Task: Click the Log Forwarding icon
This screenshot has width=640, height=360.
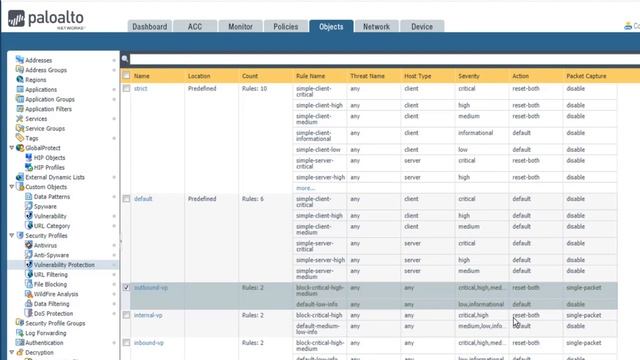Action: point(20,333)
